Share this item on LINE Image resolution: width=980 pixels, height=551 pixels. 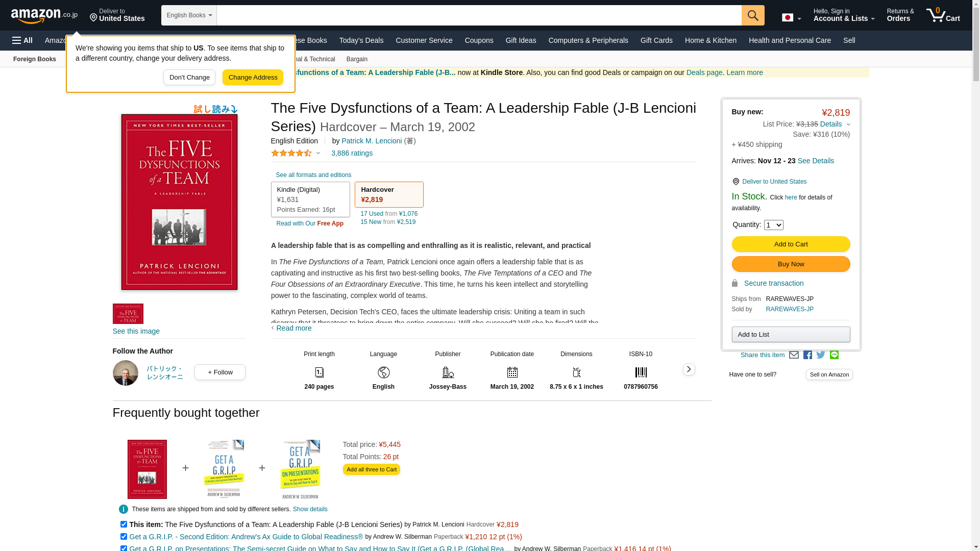834,355
